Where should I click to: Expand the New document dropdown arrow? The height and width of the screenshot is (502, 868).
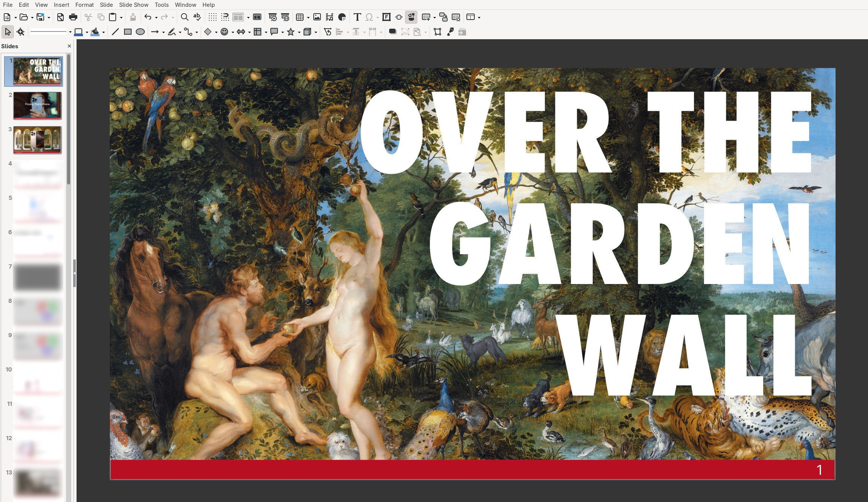click(x=15, y=17)
